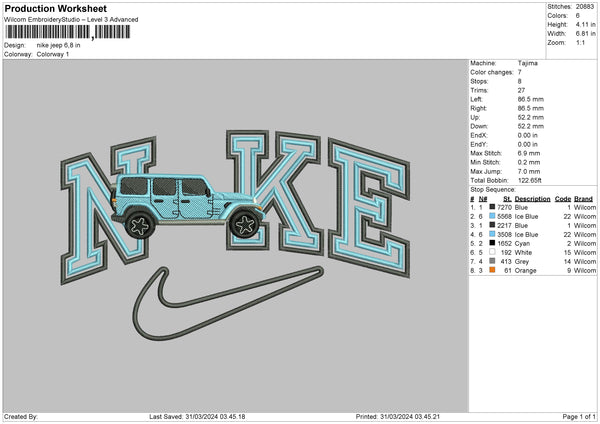Click the "Production Worksheet" title
This screenshot has width=600, height=424.
55,8
